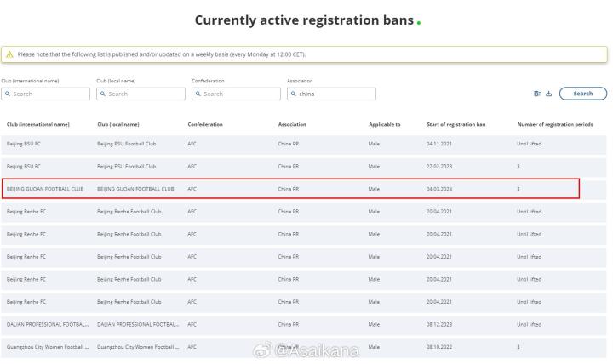Focus the Club (international name) search field
The image size is (613, 364).
click(51, 94)
